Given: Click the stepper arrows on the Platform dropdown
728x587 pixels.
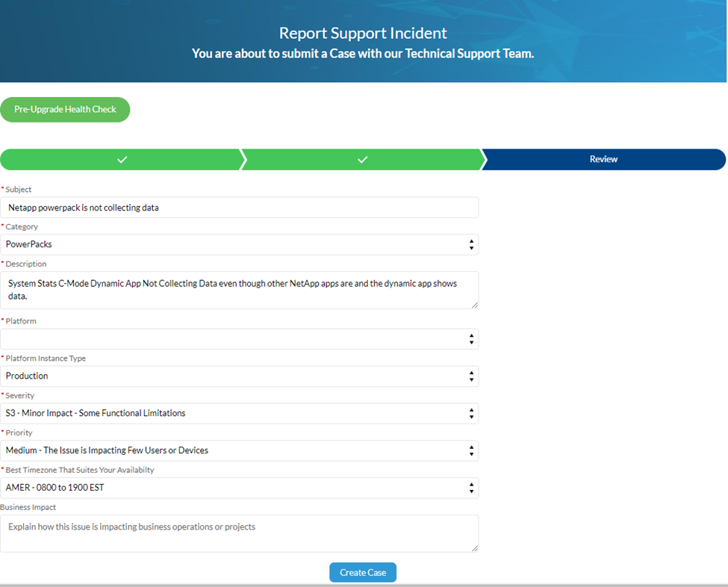Looking at the screenshot, I should [471, 338].
